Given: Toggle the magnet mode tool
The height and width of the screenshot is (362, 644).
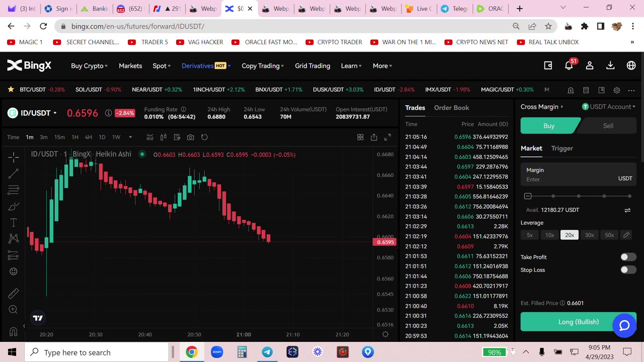Looking at the screenshot, I should (x=14, y=331).
